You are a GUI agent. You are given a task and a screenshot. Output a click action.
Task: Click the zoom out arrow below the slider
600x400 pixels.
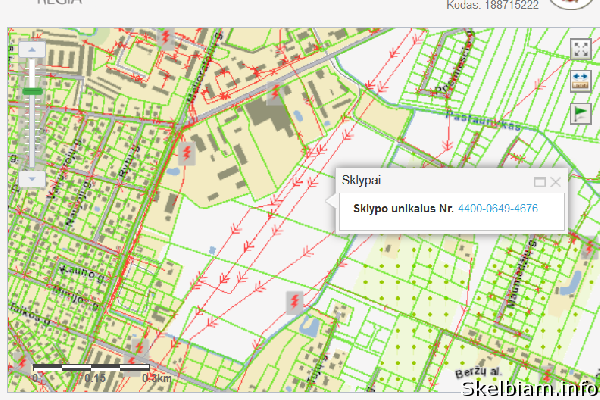tap(32, 179)
